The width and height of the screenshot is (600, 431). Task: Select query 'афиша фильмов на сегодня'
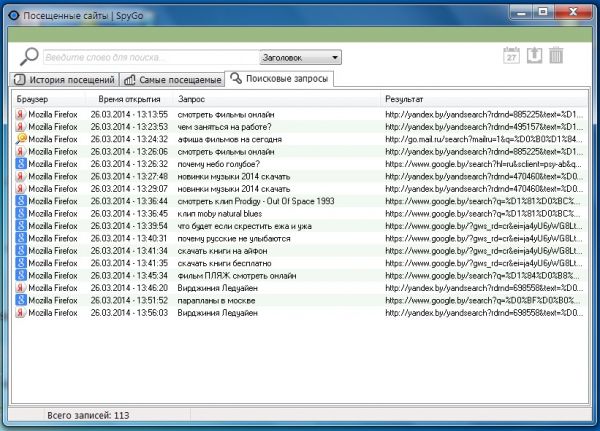coord(230,139)
